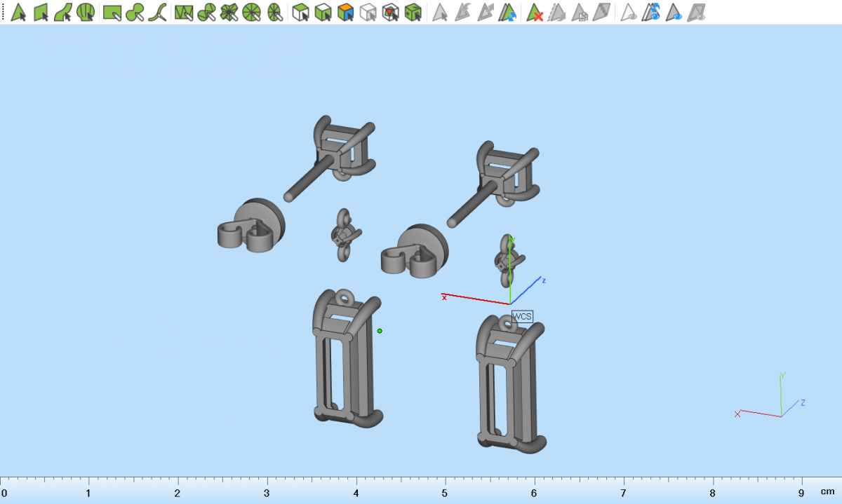Click the small green point marker
Screen dimensions: 842x504
380,331
